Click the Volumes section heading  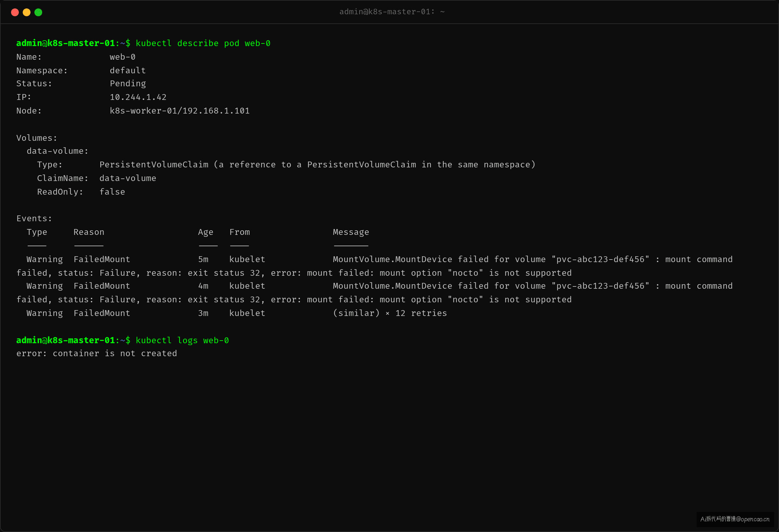[x=37, y=138]
